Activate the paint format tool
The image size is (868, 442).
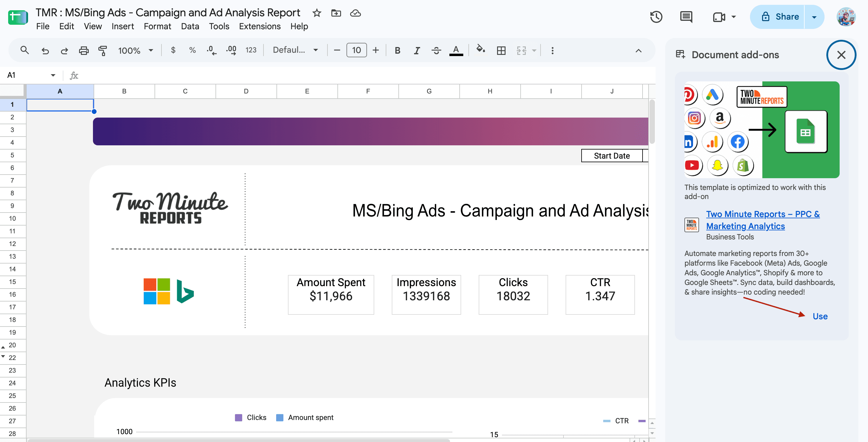click(103, 50)
